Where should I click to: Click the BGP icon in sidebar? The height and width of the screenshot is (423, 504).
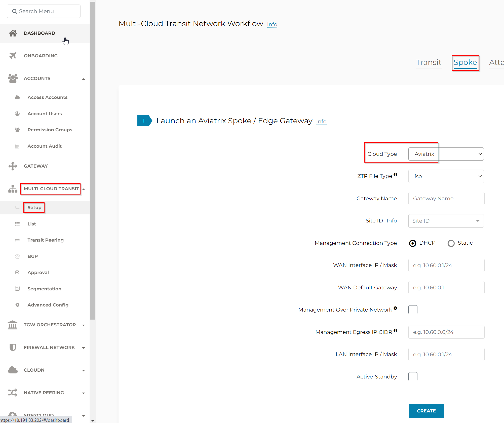click(x=17, y=256)
